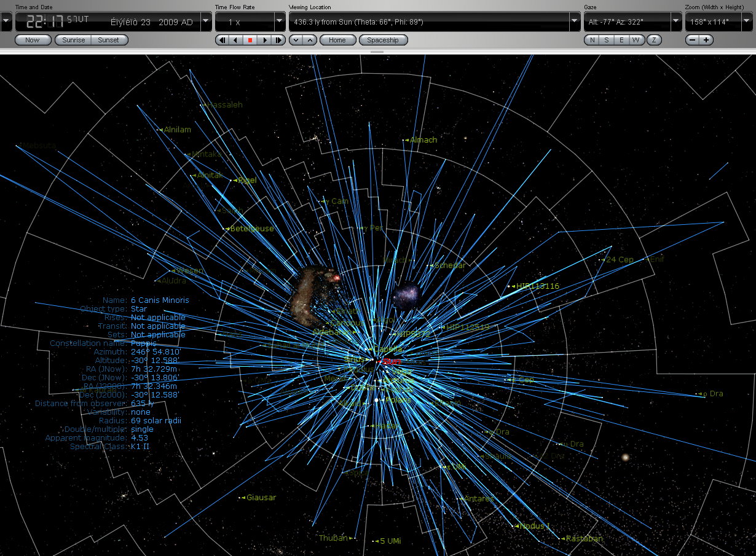Select the star labeled Rigel
756x556 pixels.
[246, 181]
